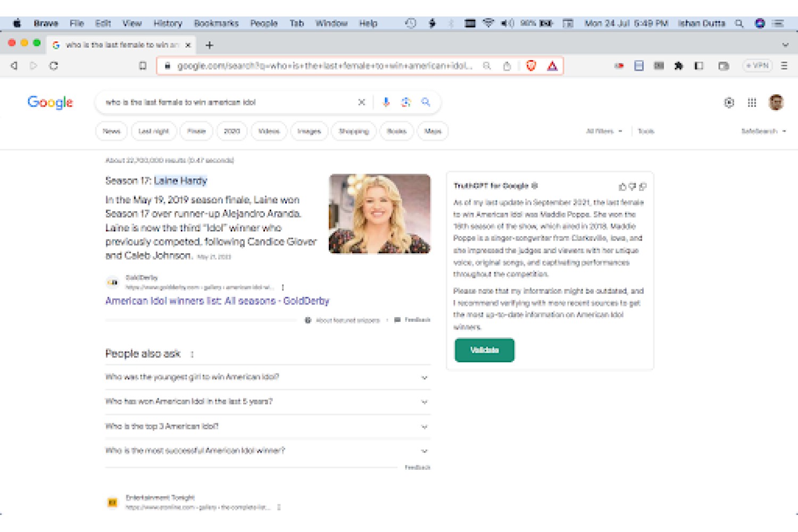Click the browser back arrow
Image resolution: width=798 pixels, height=532 pixels.
(14, 66)
